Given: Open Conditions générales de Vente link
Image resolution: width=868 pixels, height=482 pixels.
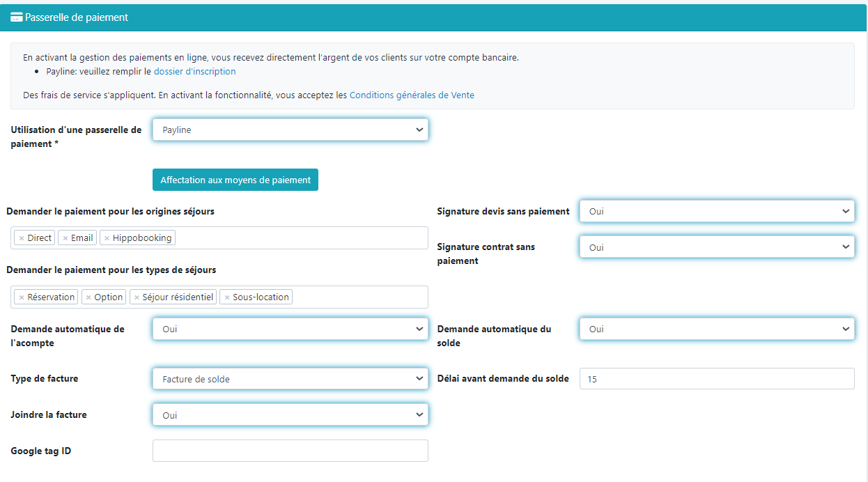Looking at the screenshot, I should pos(412,95).
